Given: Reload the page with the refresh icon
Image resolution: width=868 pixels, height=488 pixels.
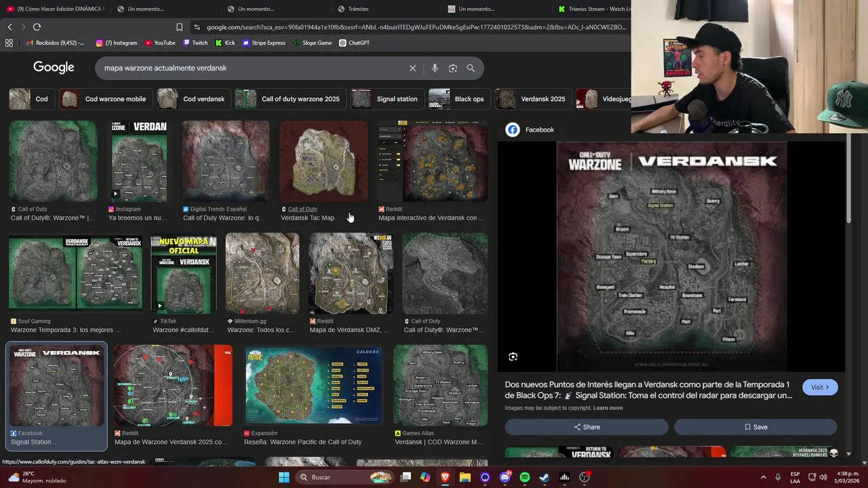Looking at the screenshot, I should [37, 27].
